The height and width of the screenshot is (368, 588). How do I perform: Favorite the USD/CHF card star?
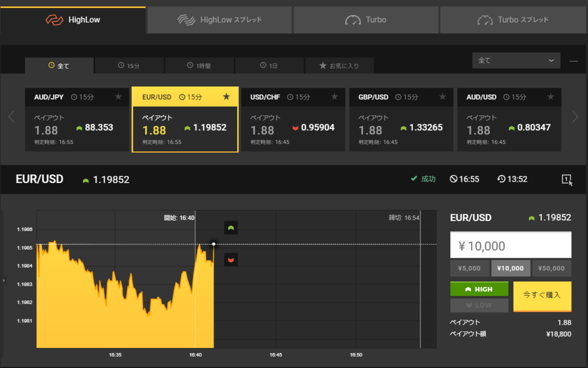pyautogui.click(x=334, y=96)
